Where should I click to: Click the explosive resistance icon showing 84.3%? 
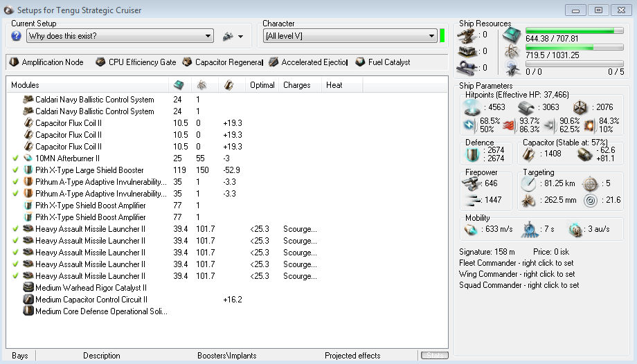589,125
